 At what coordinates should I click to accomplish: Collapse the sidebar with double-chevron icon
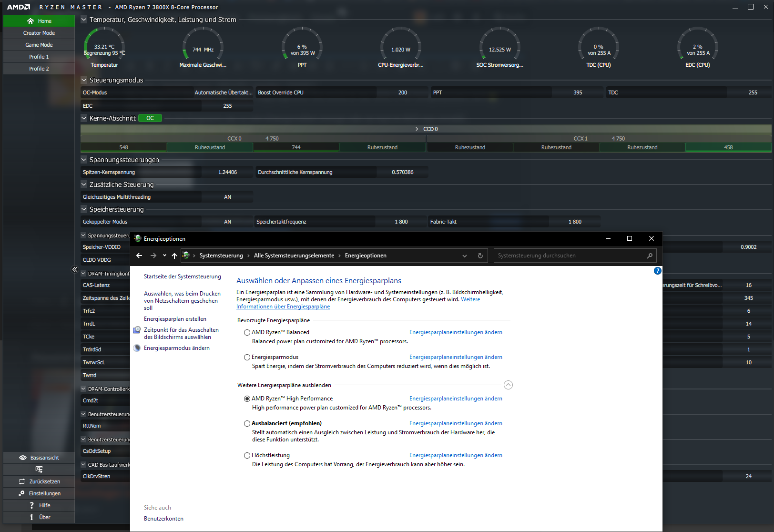tap(75, 269)
